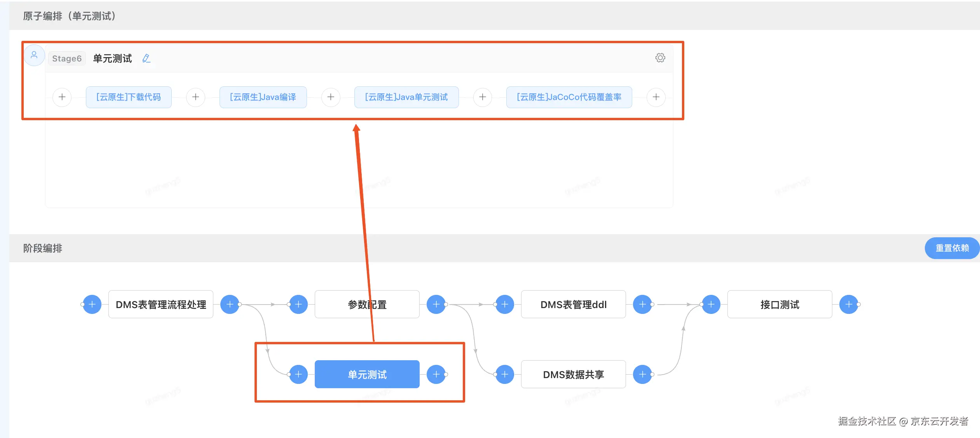Select the [云原生]Java单元测试 atom
Screen dimensions: 980x438
[406, 97]
